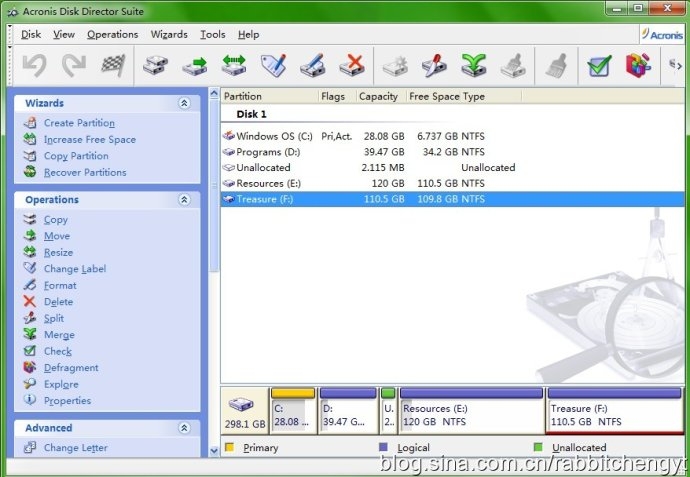Click the checkered Commit flag toolbar icon
This screenshot has height=477, width=690.
click(x=112, y=66)
